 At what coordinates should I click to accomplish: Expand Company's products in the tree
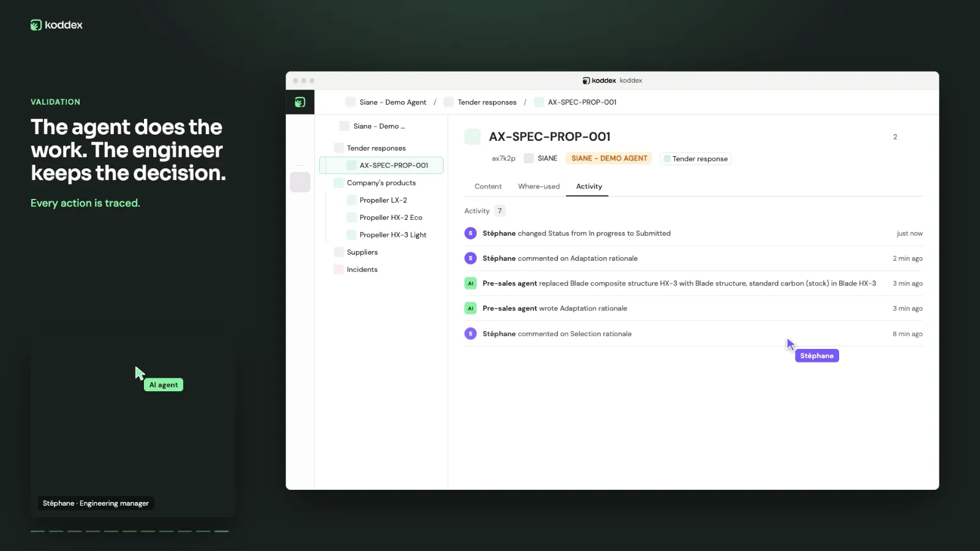(381, 183)
